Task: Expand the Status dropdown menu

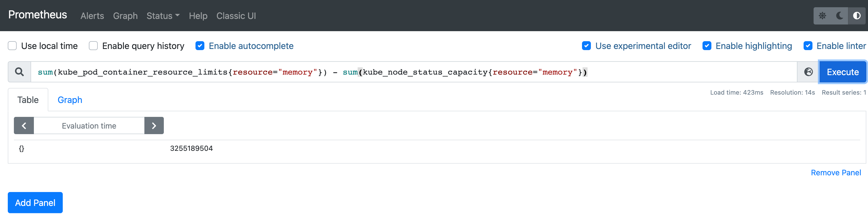Action: 163,16
